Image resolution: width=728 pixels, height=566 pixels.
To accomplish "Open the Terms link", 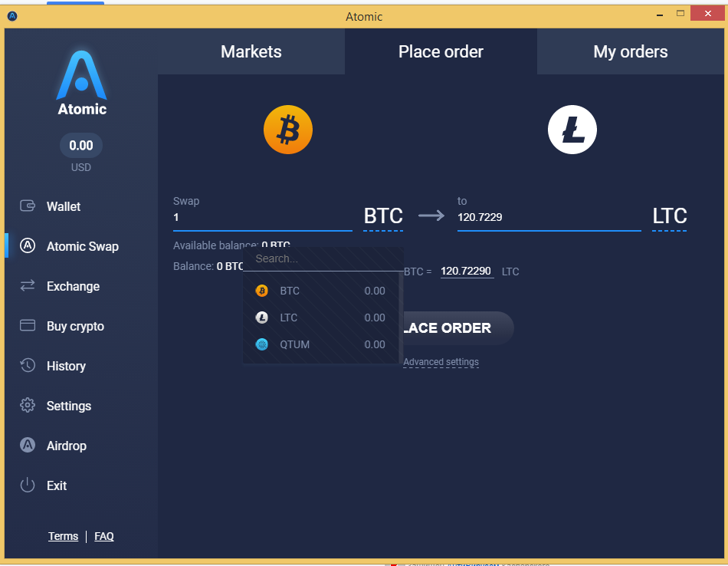I will click(x=63, y=536).
